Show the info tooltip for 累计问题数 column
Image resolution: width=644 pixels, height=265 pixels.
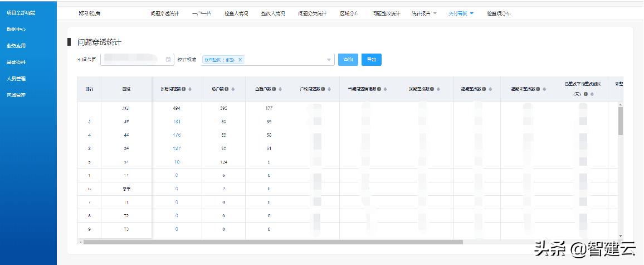184,89
